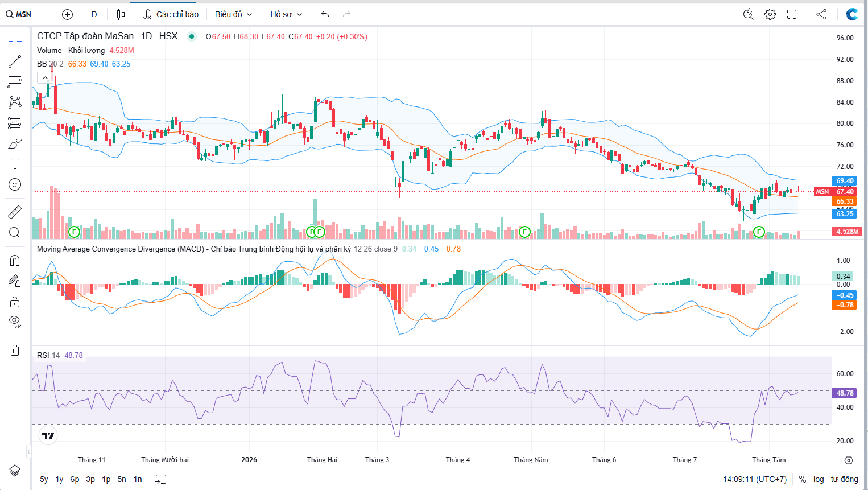Toggle hide all drawings eye icon
Screen dimensions: 868x490
(x=15, y=322)
